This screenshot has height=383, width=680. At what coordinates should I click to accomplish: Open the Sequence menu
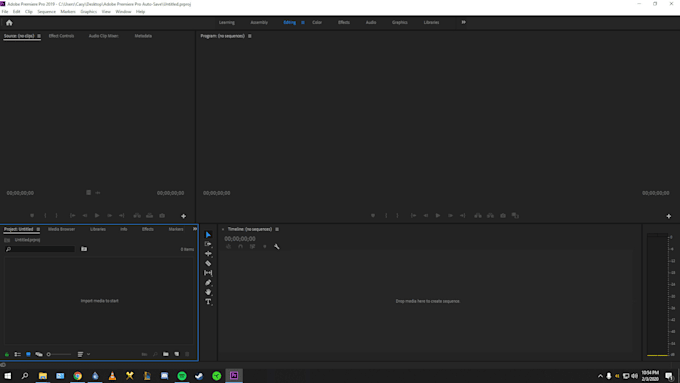(x=46, y=12)
